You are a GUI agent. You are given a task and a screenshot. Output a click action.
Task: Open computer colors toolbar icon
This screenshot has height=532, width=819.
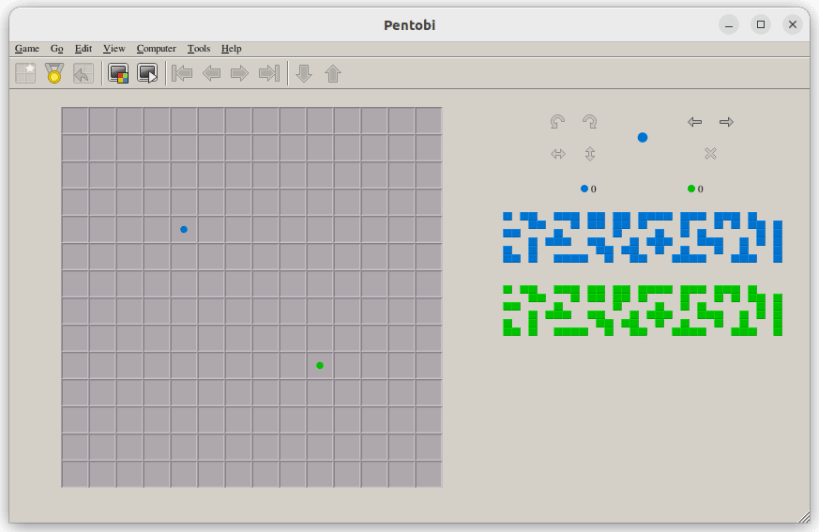[119, 73]
